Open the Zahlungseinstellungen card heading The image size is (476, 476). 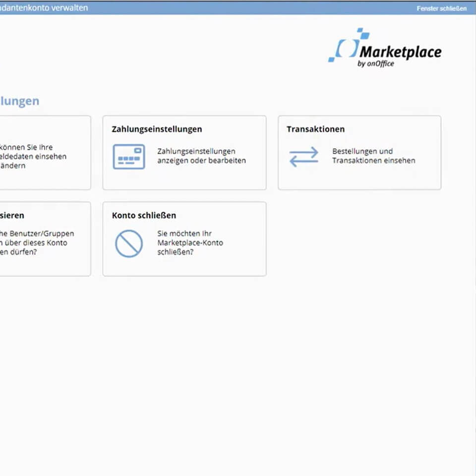157,129
